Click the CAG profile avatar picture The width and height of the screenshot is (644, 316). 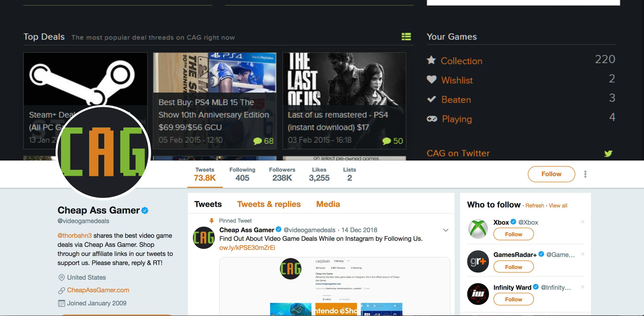(103, 152)
